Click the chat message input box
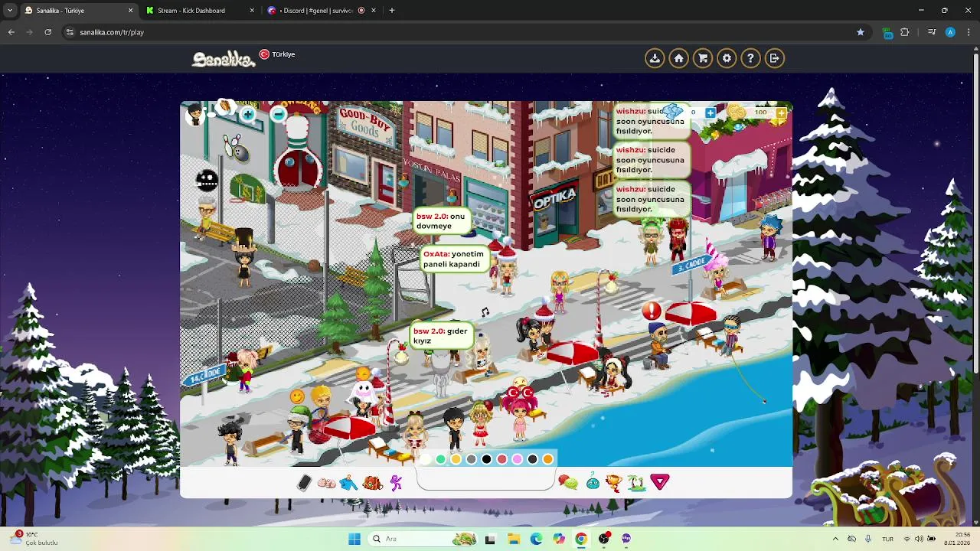980x551 pixels. (485, 480)
